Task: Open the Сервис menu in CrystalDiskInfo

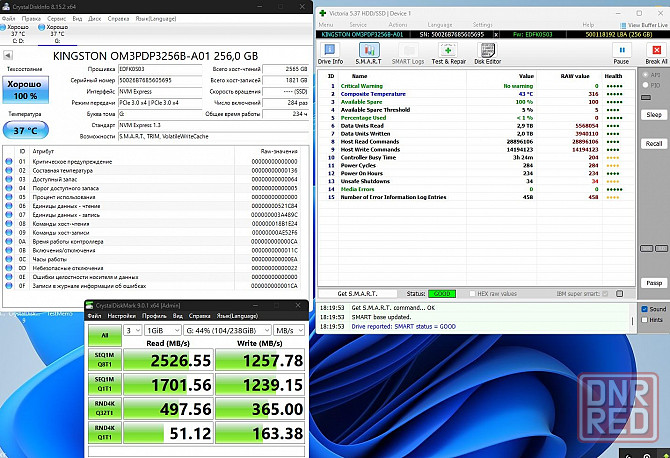Action: (x=57, y=18)
